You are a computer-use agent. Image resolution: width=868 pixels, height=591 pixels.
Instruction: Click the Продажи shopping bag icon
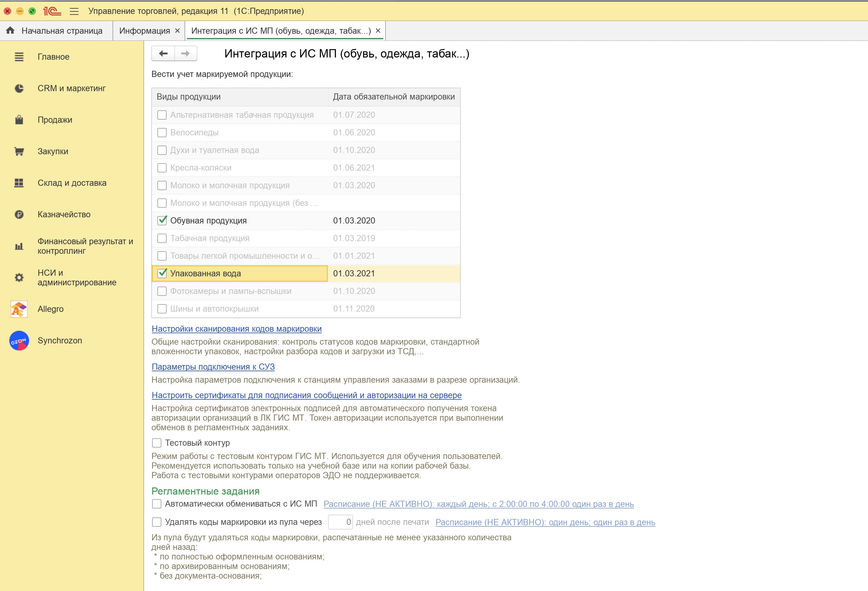19,120
